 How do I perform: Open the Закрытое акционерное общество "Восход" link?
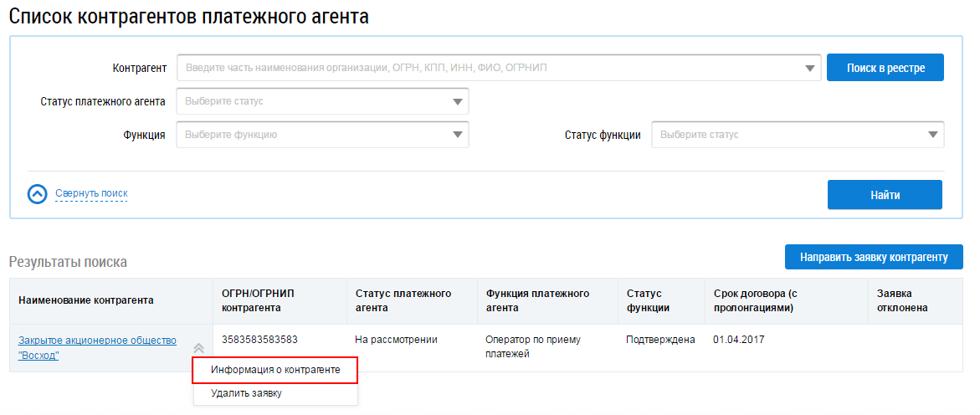point(97,347)
